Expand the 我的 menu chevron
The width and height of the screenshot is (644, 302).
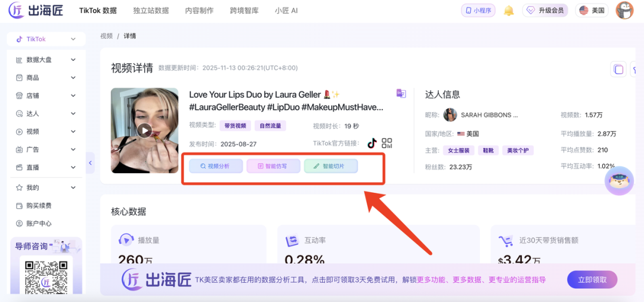click(x=73, y=188)
